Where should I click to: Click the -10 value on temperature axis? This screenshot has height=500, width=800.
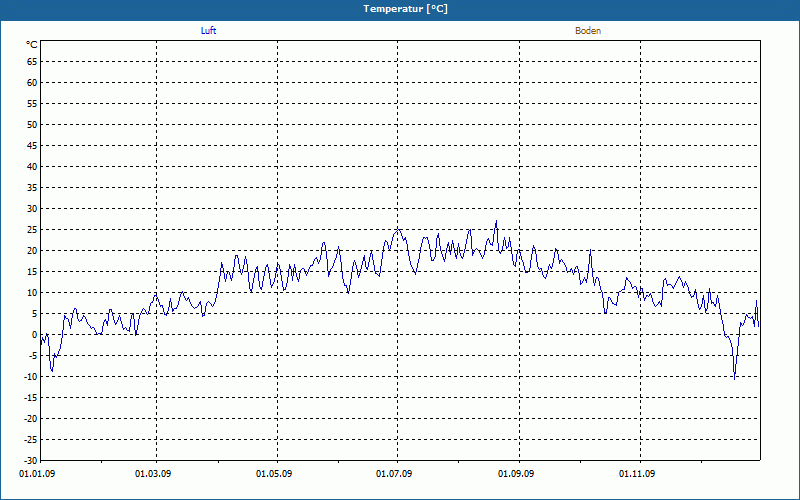click(x=30, y=377)
